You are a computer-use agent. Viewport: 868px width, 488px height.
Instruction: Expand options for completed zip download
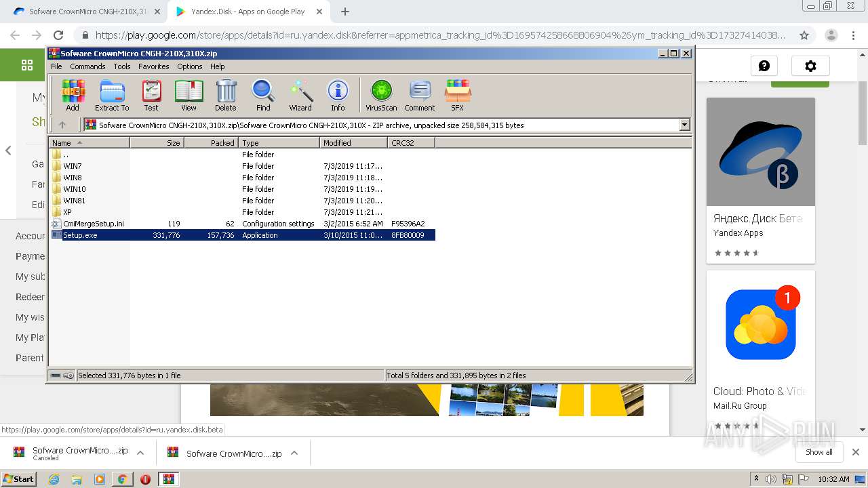tap(294, 453)
